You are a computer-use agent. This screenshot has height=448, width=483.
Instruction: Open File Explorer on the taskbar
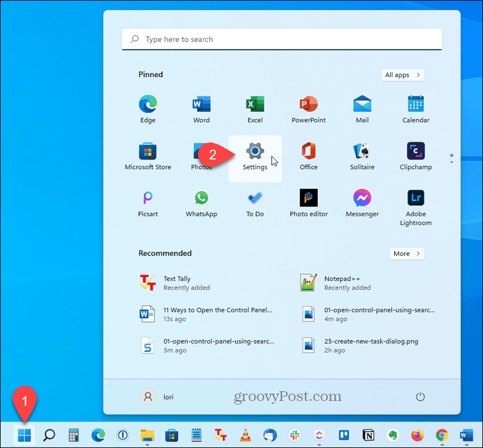click(x=147, y=435)
